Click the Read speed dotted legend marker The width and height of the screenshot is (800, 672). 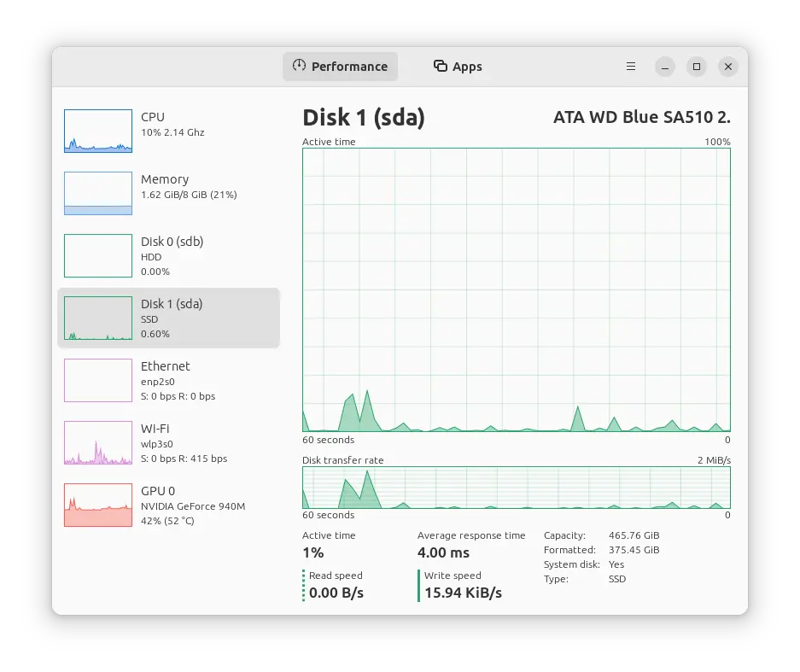click(303, 585)
